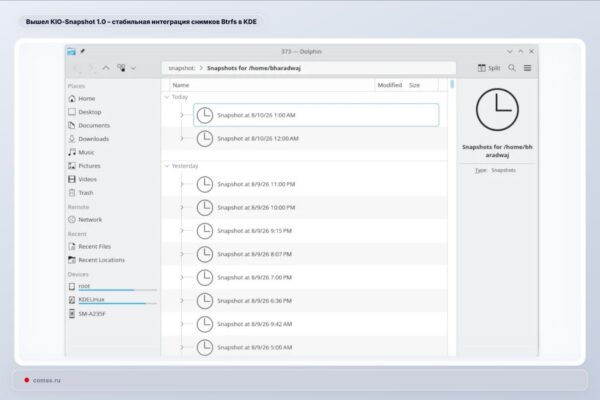Collapse the Yesterday group
This screenshot has height=400, width=600.
[167, 166]
